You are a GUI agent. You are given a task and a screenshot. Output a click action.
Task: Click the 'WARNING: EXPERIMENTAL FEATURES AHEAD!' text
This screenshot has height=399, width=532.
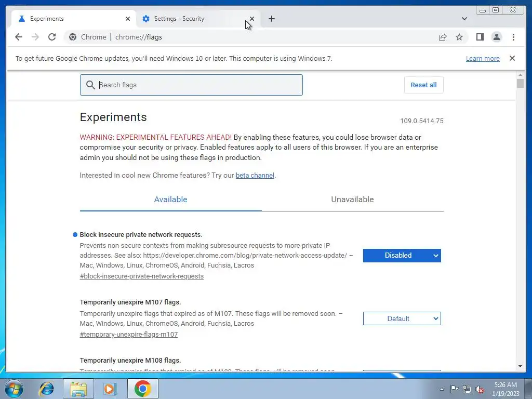coord(156,137)
